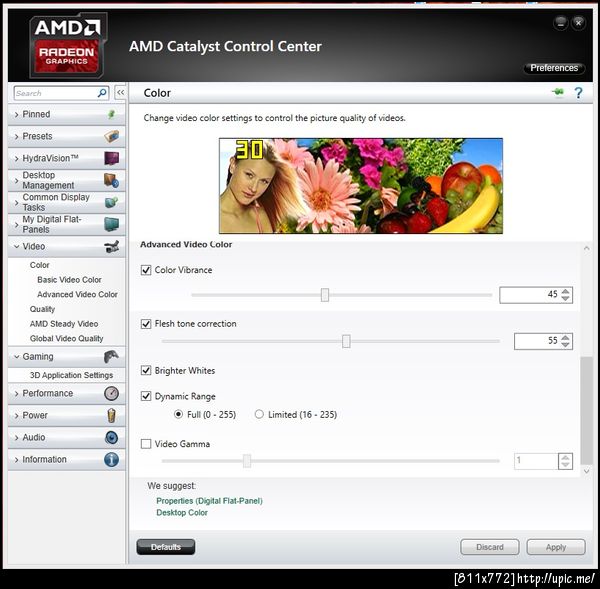Collapse the Video section
Image resolution: width=600 pixels, height=589 pixels.
16,247
